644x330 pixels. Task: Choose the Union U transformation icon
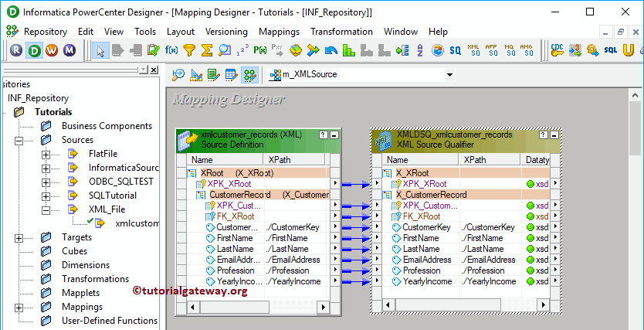[x=628, y=50]
